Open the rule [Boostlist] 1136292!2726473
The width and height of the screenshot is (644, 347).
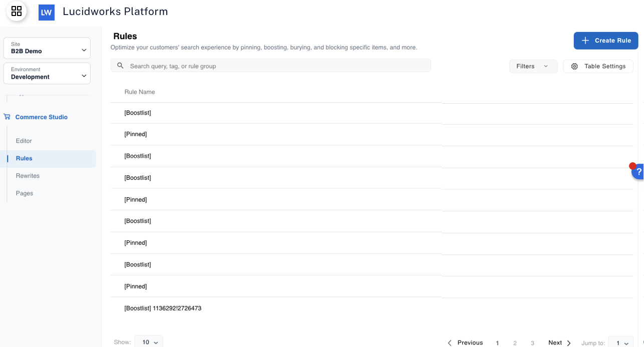(x=163, y=308)
